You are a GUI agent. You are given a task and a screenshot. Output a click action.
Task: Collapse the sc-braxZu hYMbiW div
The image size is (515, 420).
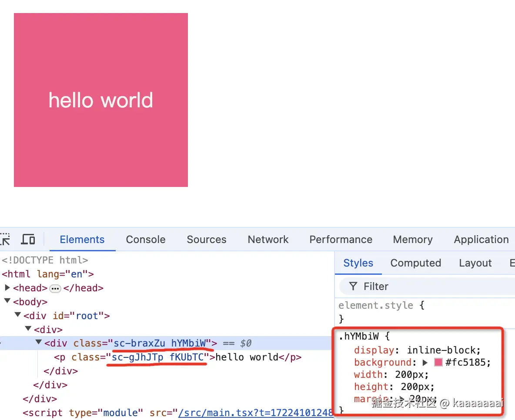click(x=38, y=343)
